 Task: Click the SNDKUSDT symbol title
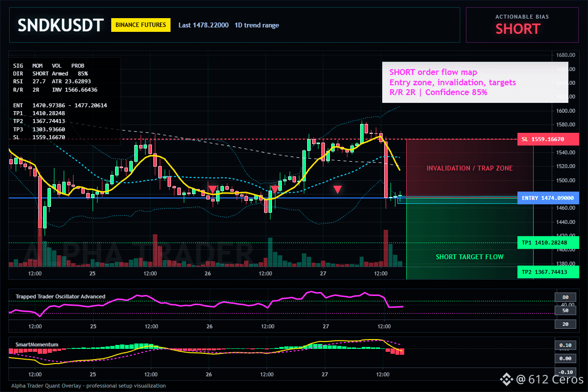(x=61, y=25)
